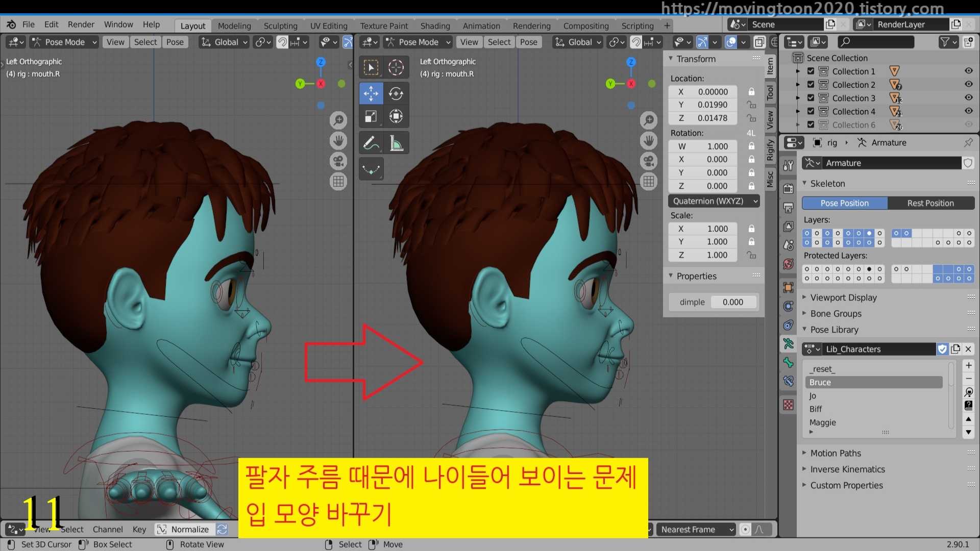Screen dimensions: 980x551
Task: Expand the Viewport Display panel
Action: tap(843, 297)
